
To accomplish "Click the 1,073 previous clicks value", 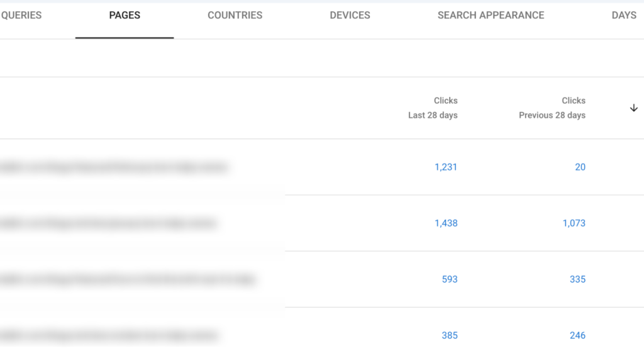I will [x=574, y=223].
